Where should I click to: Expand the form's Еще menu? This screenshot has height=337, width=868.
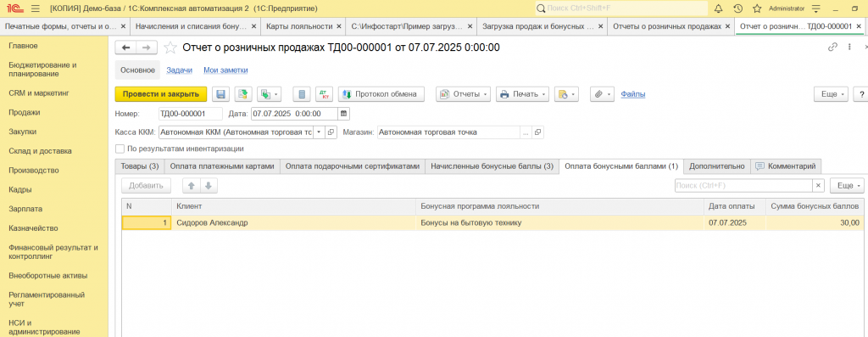831,94
